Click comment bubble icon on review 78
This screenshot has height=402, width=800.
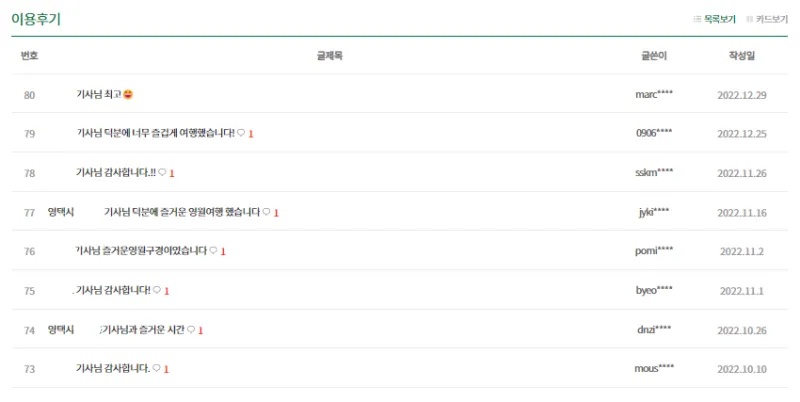tap(162, 172)
